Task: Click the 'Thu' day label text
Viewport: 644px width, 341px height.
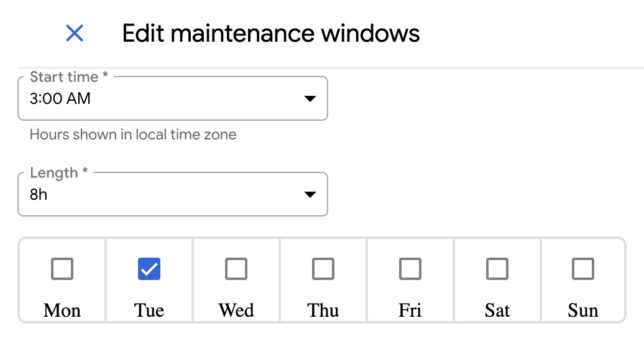Action: 323,310
